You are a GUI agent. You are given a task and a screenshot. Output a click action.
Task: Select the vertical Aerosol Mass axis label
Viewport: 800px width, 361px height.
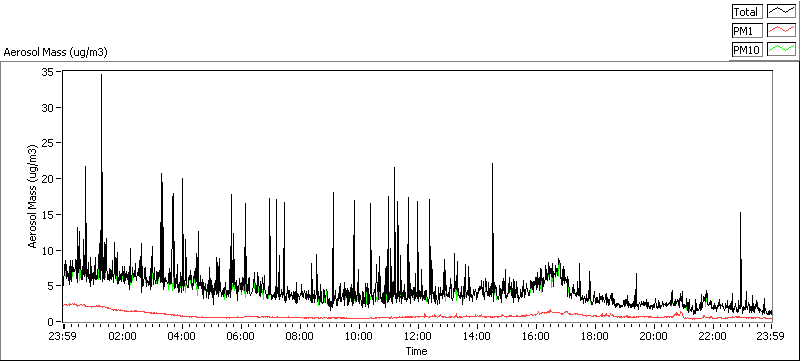pyautogui.click(x=33, y=196)
